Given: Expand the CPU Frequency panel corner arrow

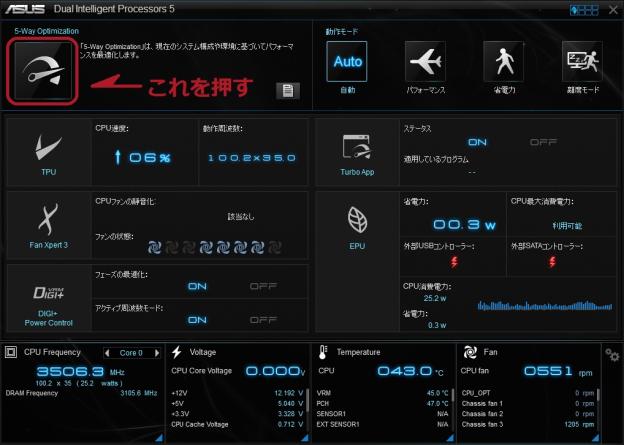Looking at the screenshot, I should click(159, 438).
